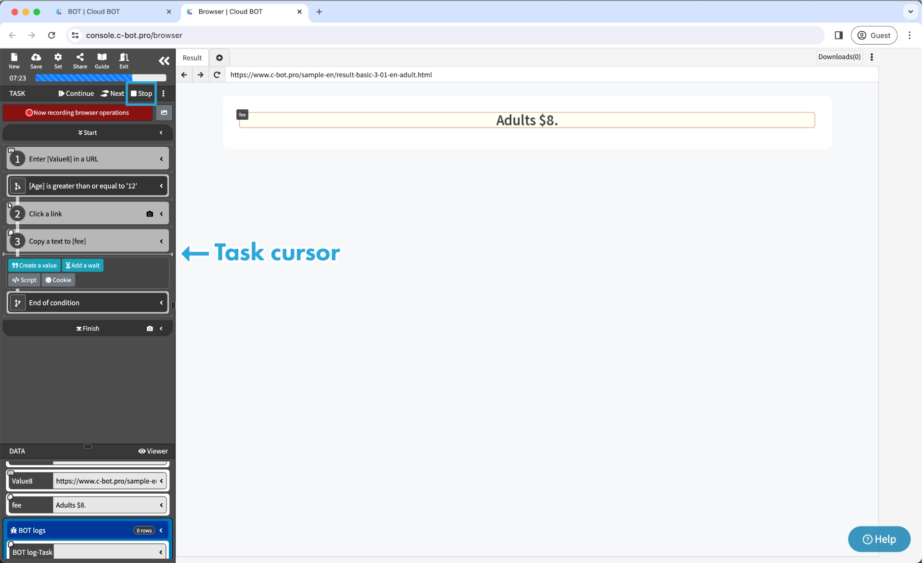Expand the End of condition step
This screenshot has width=924, height=563.
click(161, 303)
